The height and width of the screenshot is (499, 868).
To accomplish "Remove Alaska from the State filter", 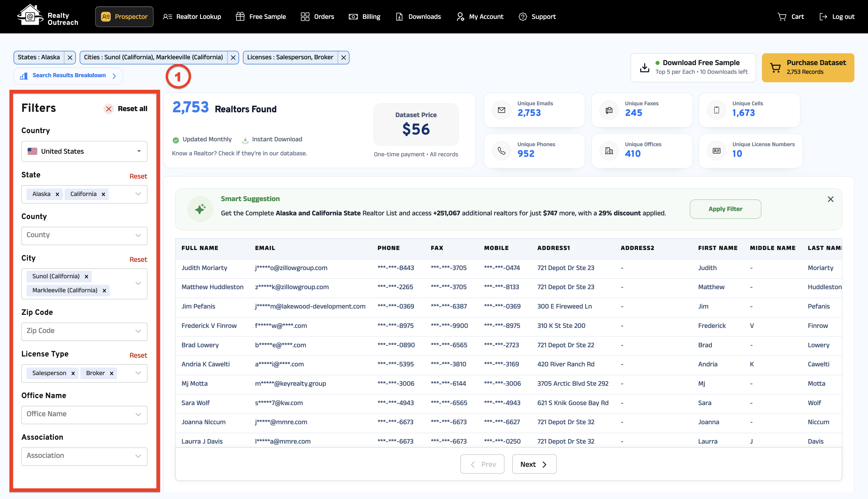I will point(57,194).
